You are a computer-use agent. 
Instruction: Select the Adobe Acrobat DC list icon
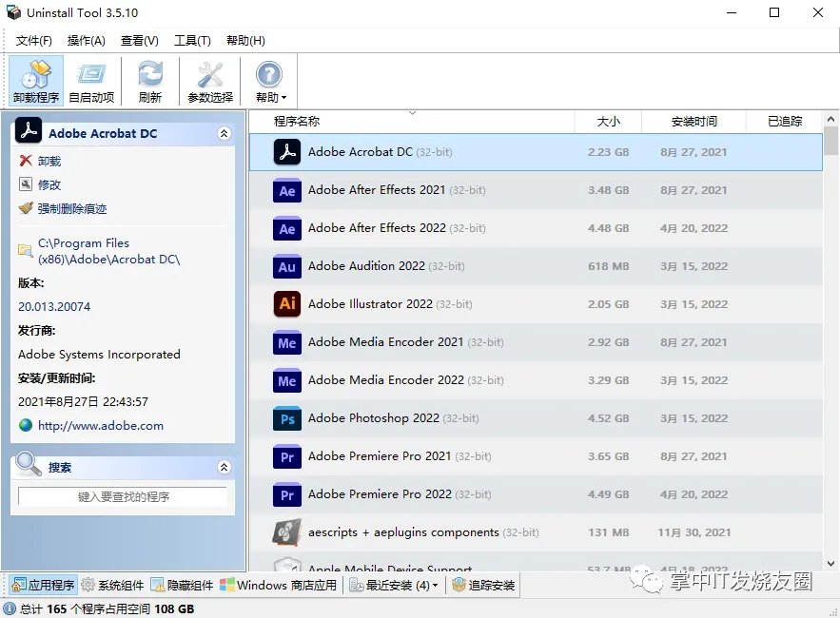pyautogui.click(x=287, y=152)
